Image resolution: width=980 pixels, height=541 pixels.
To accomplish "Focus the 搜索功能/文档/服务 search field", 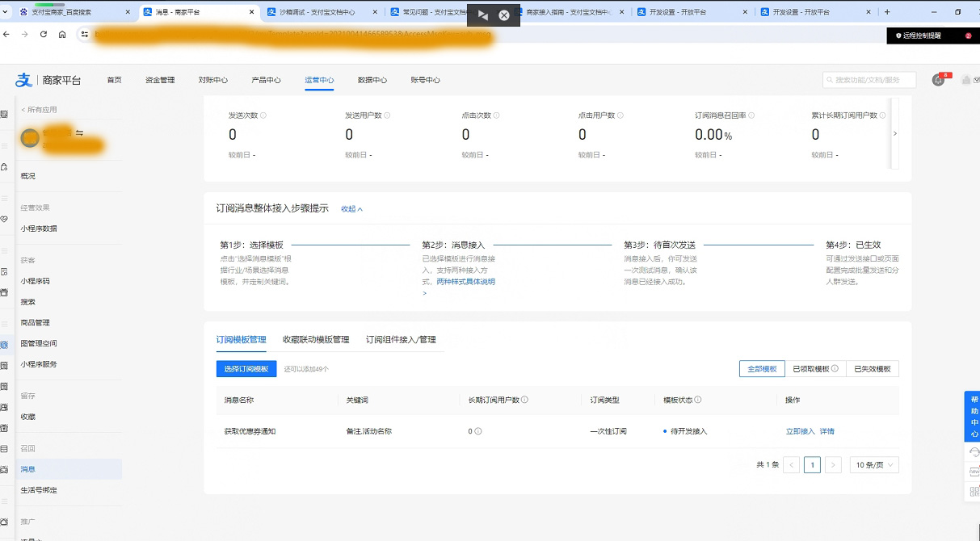I will pyautogui.click(x=869, y=80).
